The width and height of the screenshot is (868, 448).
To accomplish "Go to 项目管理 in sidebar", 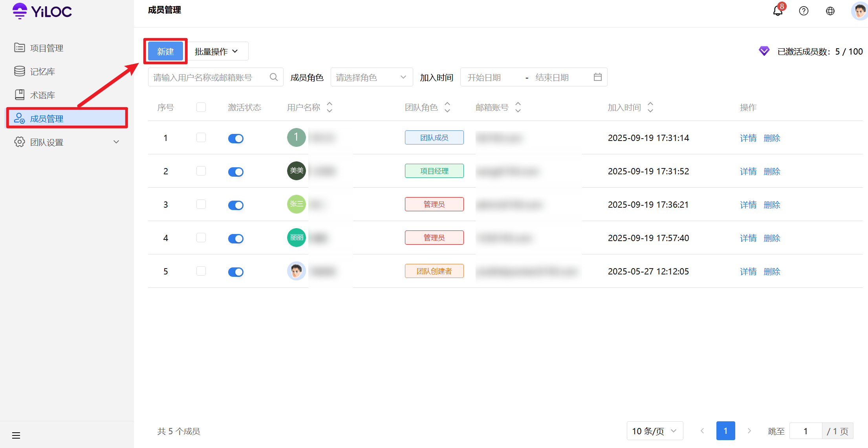I will 47,48.
